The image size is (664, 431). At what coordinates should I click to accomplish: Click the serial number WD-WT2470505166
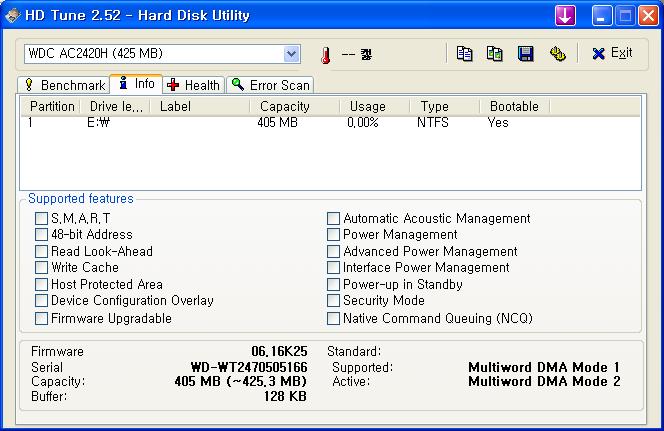click(x=249, y=367)
